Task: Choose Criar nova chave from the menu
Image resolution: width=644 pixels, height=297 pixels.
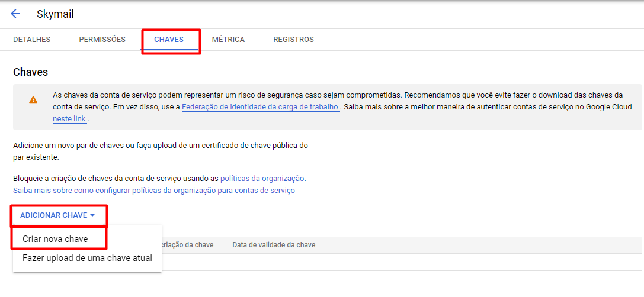Action: [x=56, y=239]
